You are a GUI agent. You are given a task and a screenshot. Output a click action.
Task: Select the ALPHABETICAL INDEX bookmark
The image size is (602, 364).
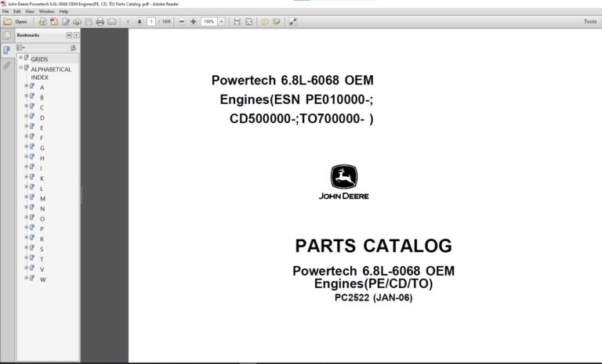(x=51, y=74)
